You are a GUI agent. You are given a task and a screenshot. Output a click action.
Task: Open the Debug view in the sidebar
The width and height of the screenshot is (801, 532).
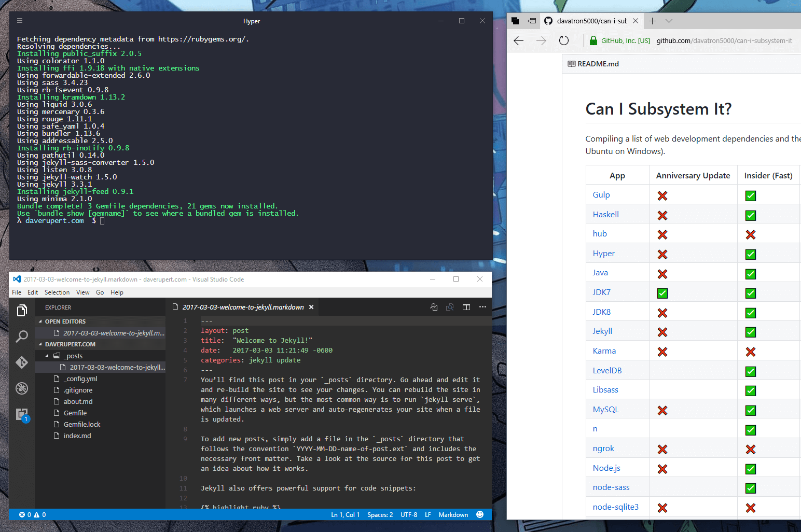22,388
